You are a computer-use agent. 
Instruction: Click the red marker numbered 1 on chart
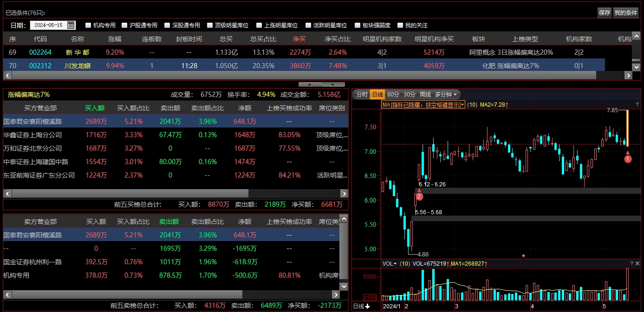pos(628,159)
